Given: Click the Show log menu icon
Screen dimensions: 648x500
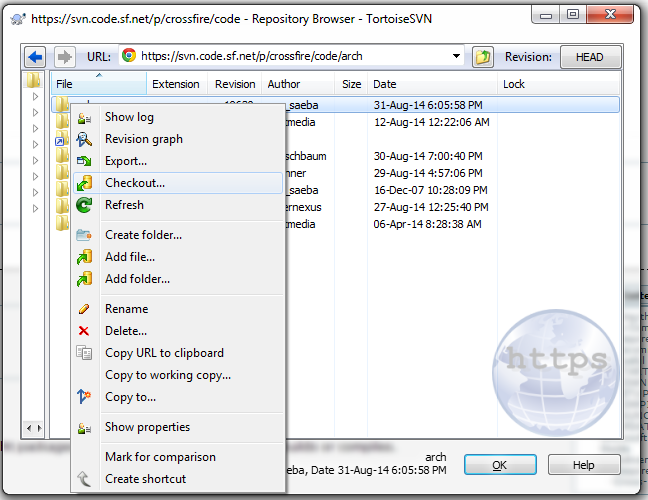Looking at the screenshot, I should point(85,118).
